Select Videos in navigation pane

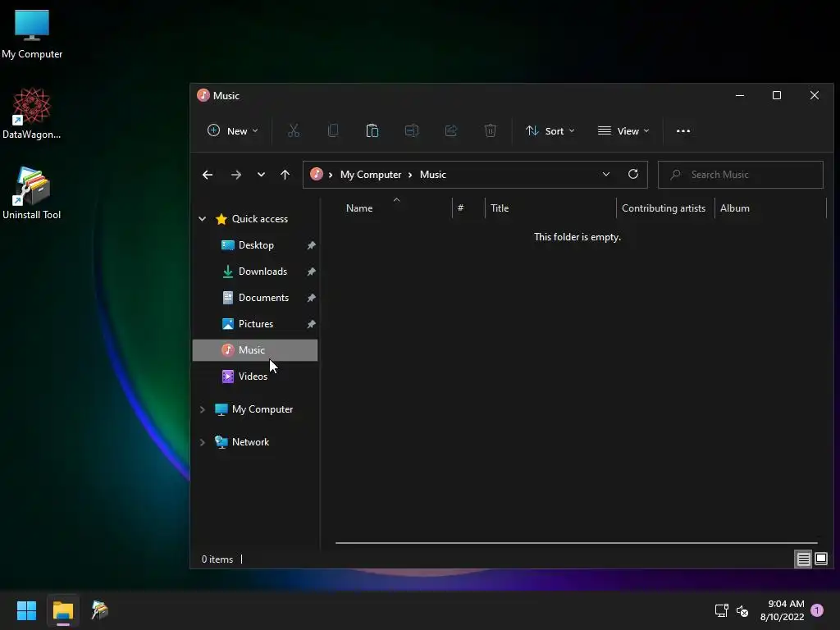(255, 377)
